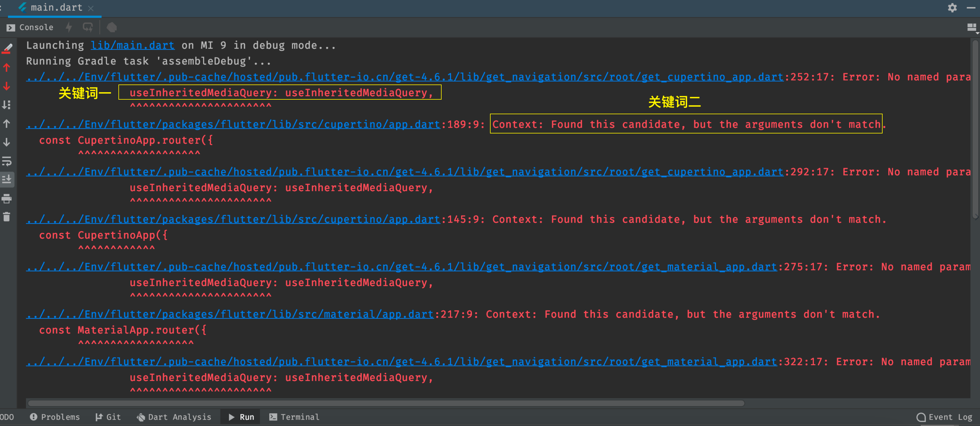
Task: Open the cupertino/app.dart:189 file link
Action: (233, 124)
